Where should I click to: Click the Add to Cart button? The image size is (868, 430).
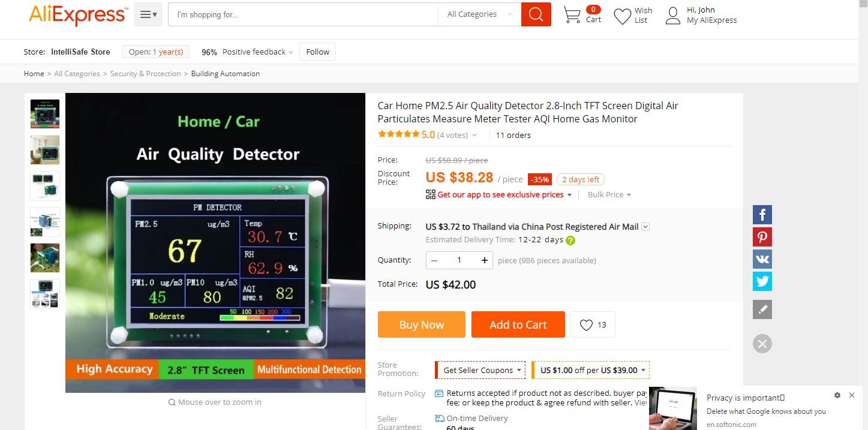point(518,324)
